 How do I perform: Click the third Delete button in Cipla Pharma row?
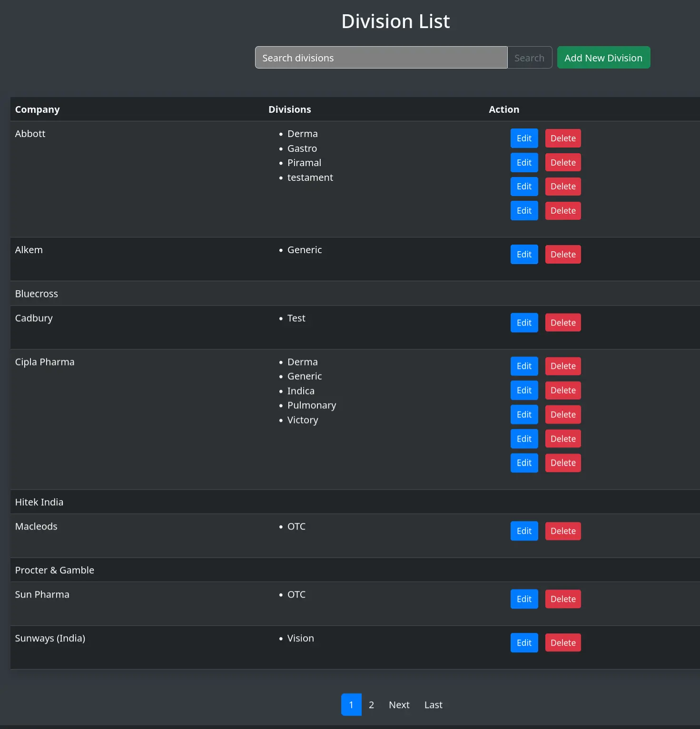pyautogui.click(x=563, y=414)
